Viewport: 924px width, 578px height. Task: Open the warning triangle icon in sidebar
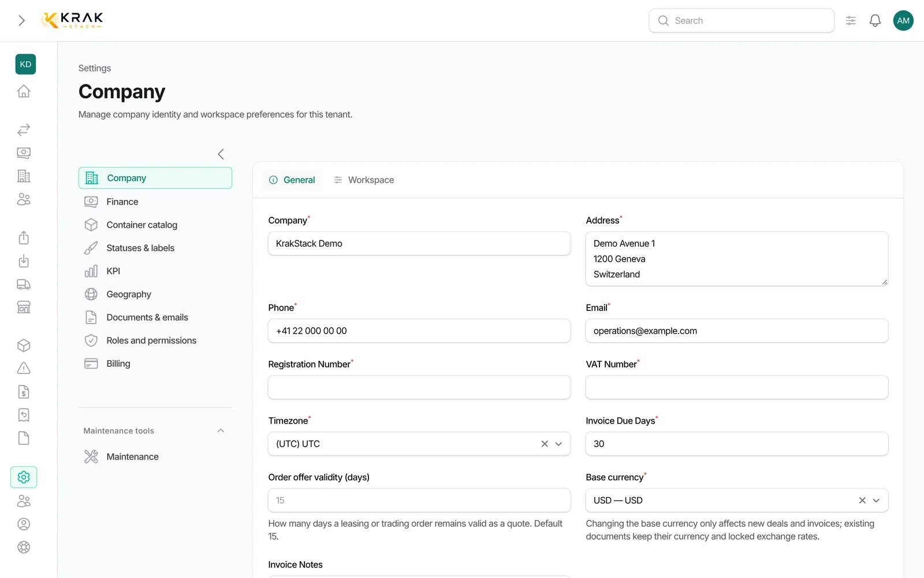coord(24,368)
